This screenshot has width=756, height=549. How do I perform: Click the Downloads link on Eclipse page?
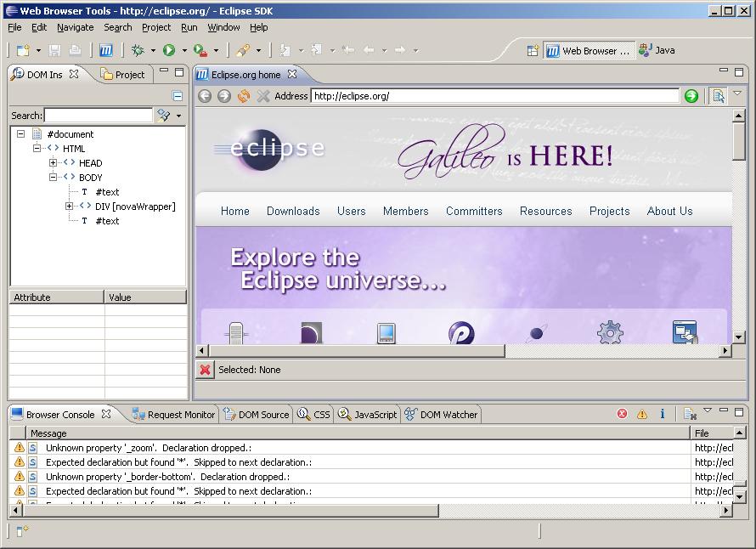point(293,212)
